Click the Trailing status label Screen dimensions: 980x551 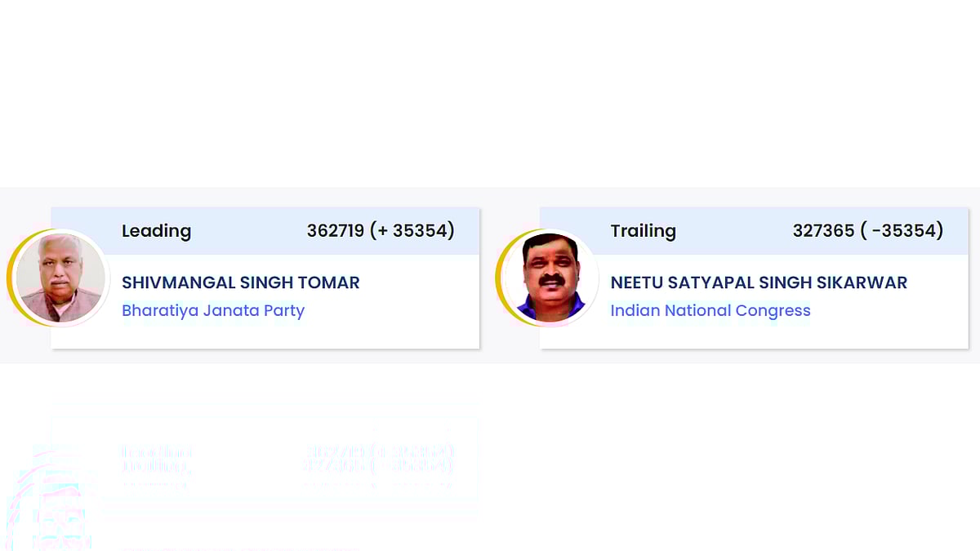pyautogui.click(x=644, y=231)
